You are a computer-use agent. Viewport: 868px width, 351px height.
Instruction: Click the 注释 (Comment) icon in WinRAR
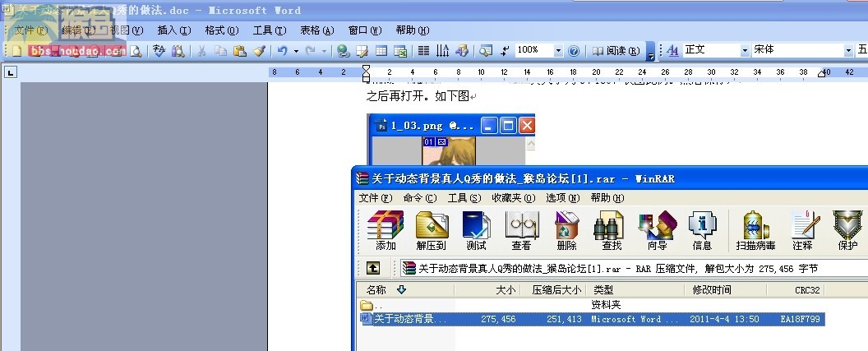(x=803, y=230)
